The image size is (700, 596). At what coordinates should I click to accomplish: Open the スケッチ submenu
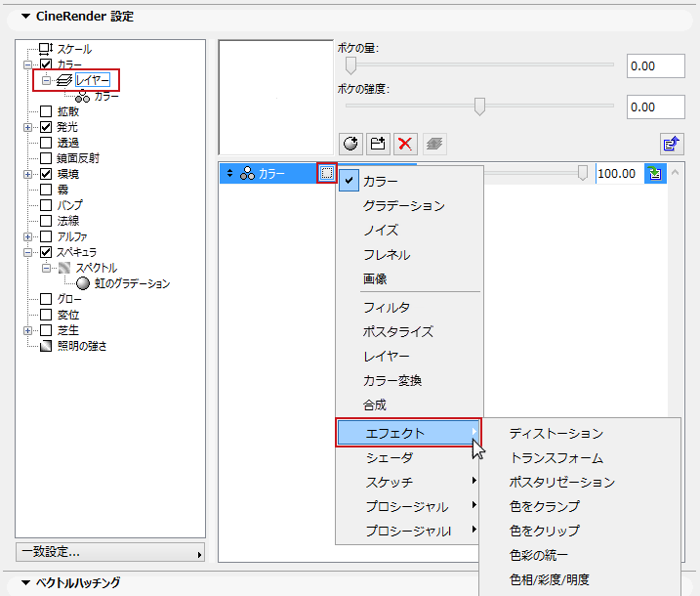(408, 482)
